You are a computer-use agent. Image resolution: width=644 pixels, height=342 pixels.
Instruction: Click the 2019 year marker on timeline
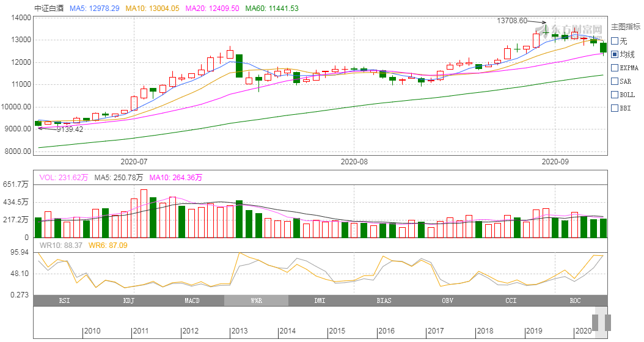(534, 331)
